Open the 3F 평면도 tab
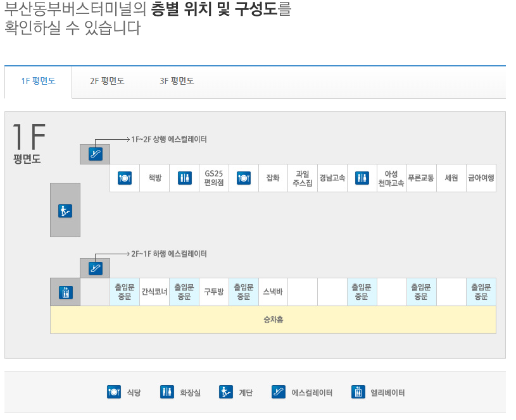The height and width of the screenshot is (420, 516). click(177, 81)
